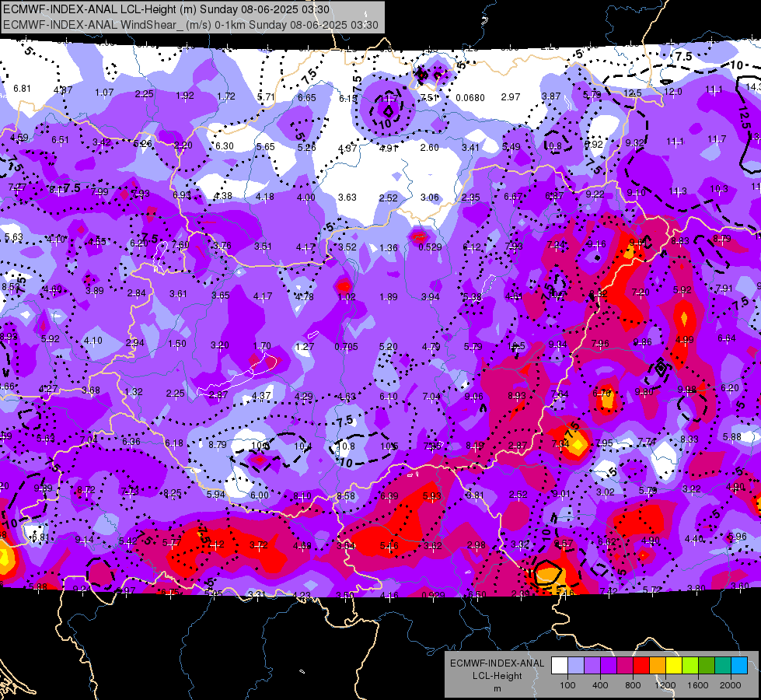The height and width of the screenshot is (700, 761).
Task: Click the wind shear value 1.70
Action: coord(262,346)
